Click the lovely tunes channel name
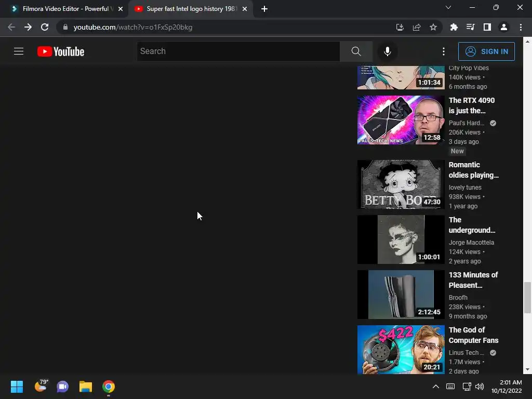This screenshot has height=399, width=532. coord(465,187)
